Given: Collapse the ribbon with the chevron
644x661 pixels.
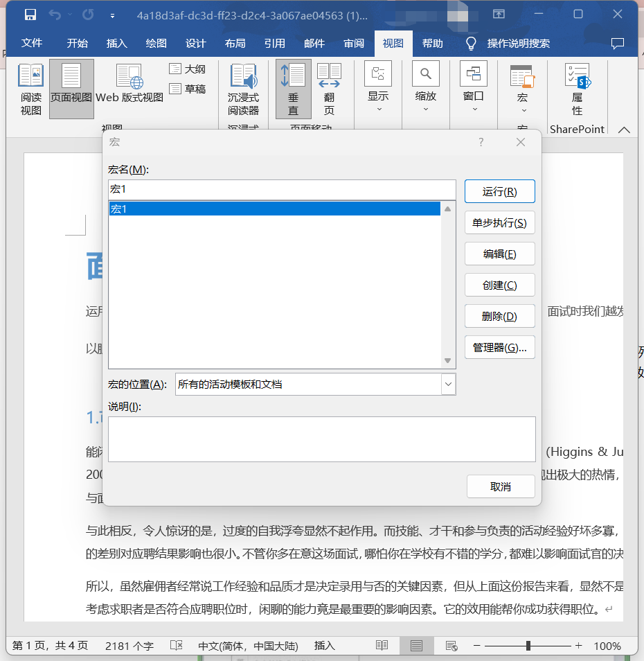Looking at the screenshot, I should pos(624,130).
